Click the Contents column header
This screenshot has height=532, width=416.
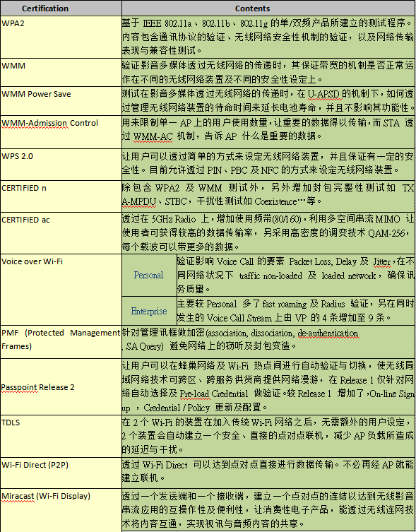tap(268, 8)
